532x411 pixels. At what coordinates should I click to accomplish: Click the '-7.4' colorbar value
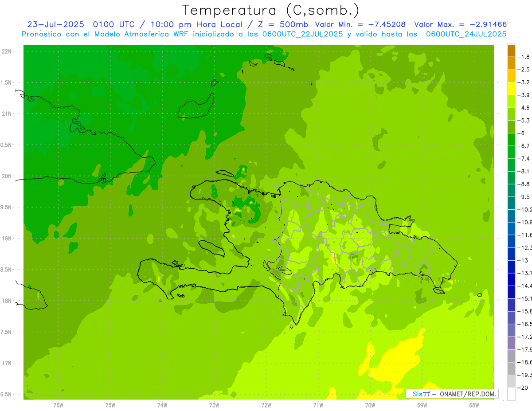[x=524, y=159]
